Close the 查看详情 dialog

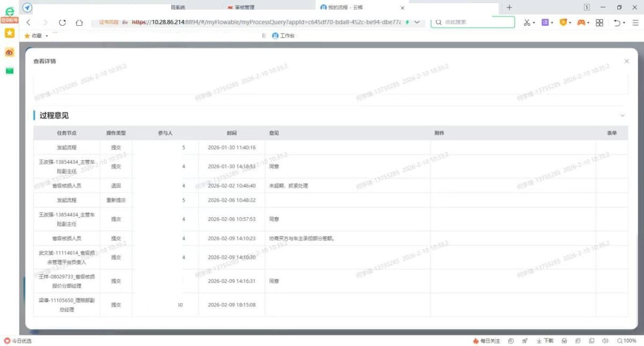pyautogui.click(x=626, y=61)
